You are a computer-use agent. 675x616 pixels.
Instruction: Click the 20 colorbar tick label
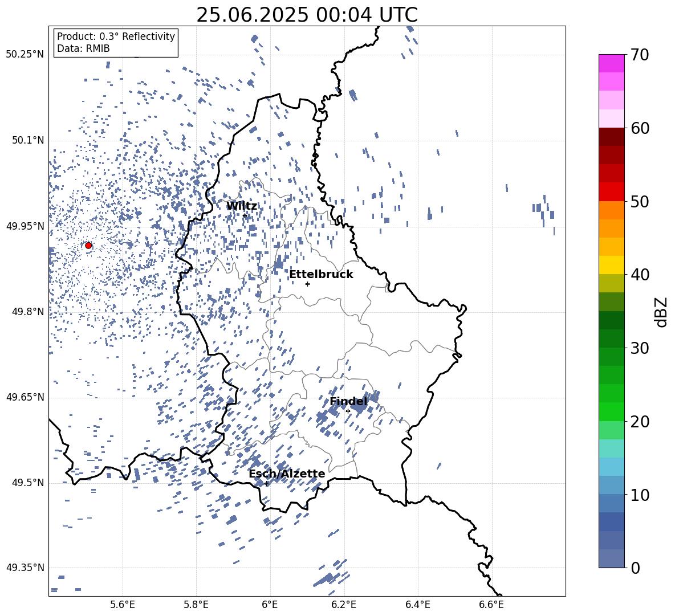point(640,422)
